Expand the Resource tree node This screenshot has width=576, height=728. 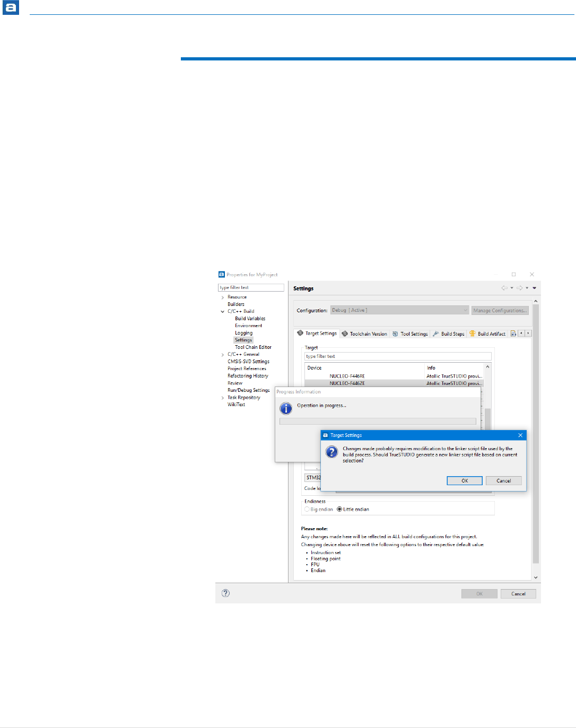222,297
